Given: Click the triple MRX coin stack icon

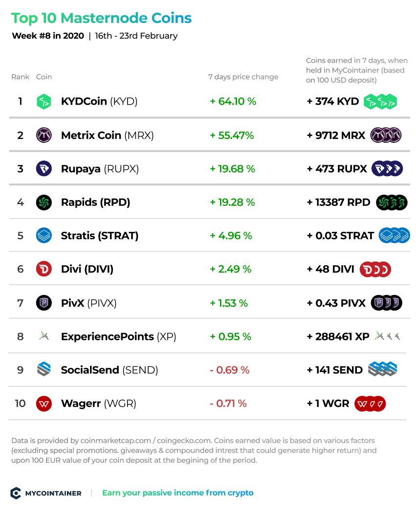Looking at the screenshot, I should click(x=386, y=135).
